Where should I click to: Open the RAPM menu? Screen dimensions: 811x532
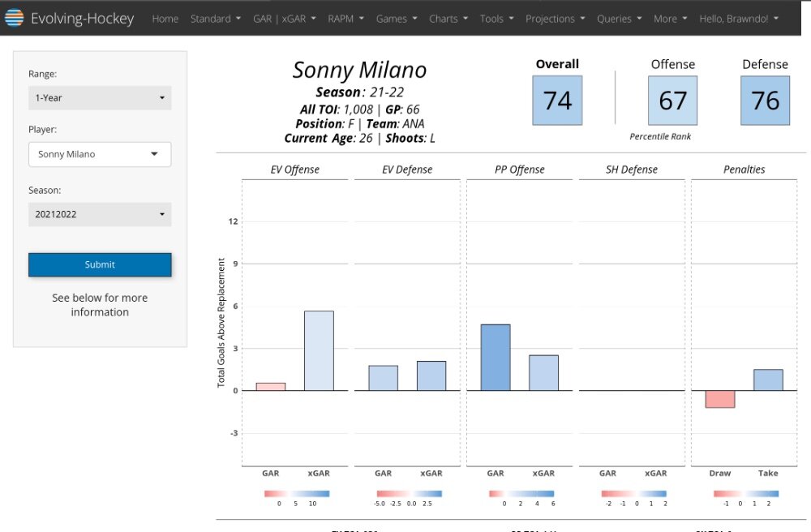[x=346, y=19]
